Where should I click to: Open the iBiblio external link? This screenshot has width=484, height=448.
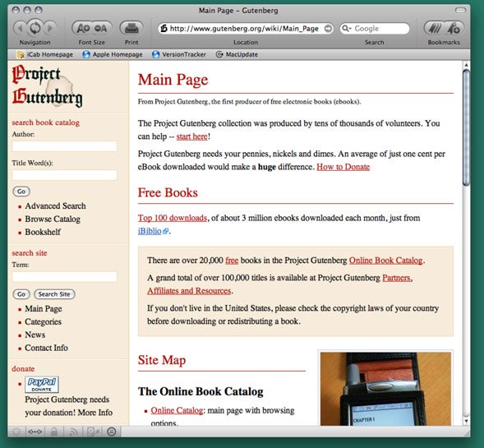(153, 231)
